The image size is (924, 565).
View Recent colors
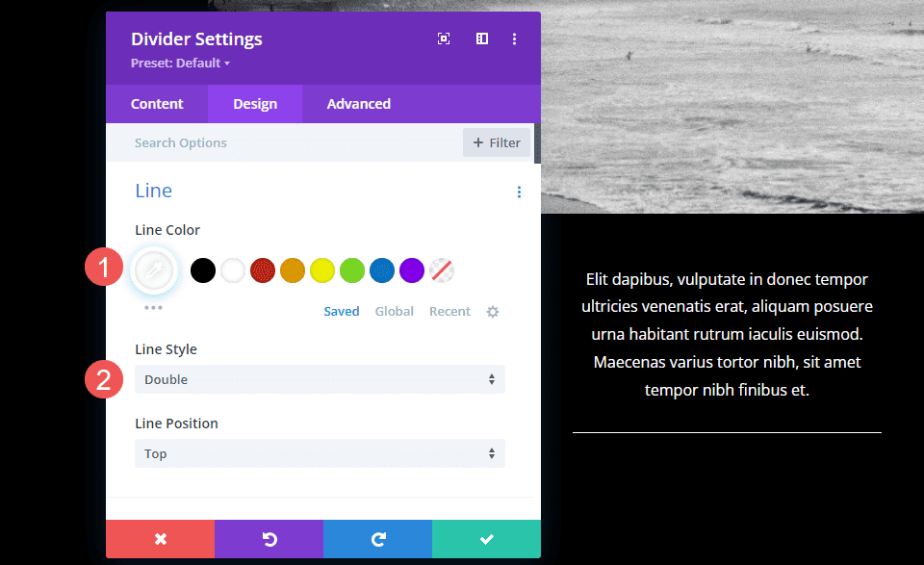449,311
